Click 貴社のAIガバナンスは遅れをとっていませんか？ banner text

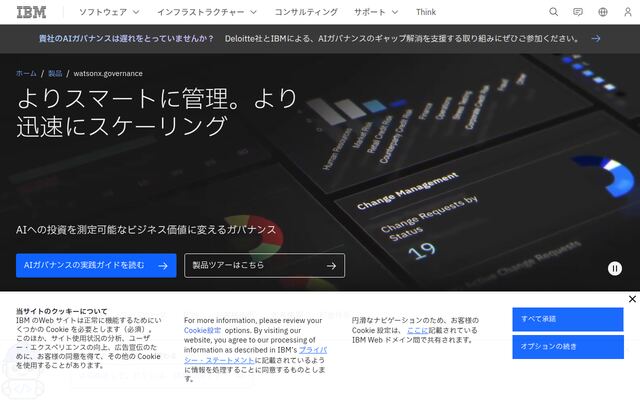126,38
